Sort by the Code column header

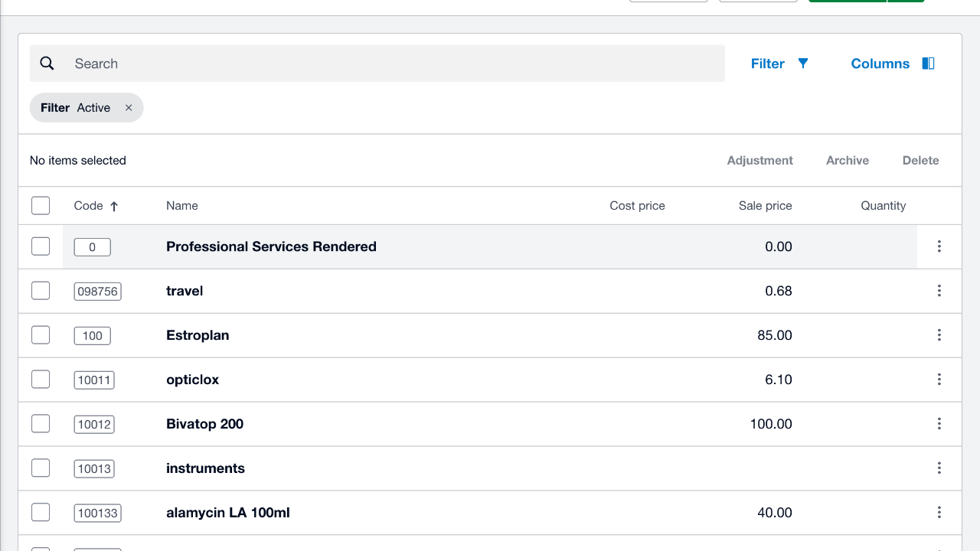click(88, 206)
